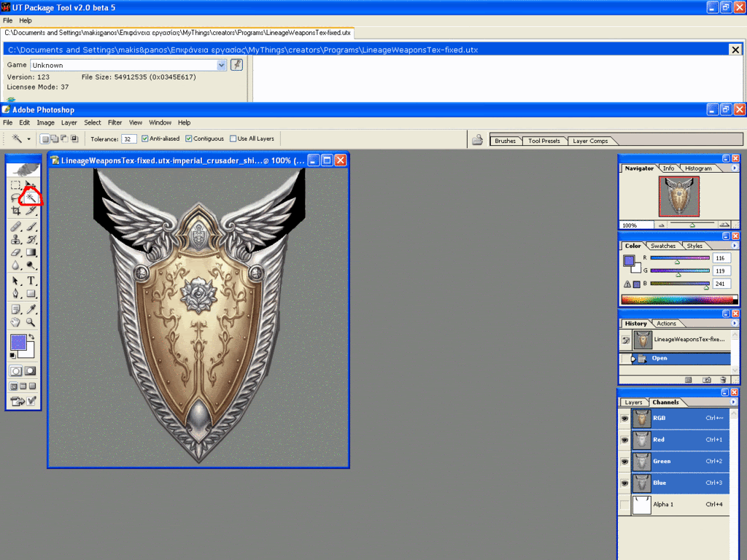The width and height of the screenshot is (747, 560).
Task: Select the Zoom magnifier tool
Action: (x=31, y=322)
